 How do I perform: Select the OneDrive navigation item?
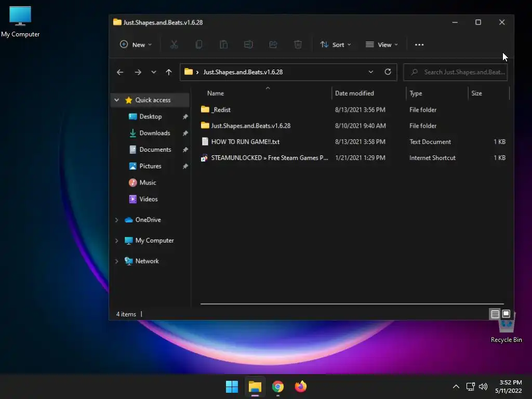[x=148, y=220]
